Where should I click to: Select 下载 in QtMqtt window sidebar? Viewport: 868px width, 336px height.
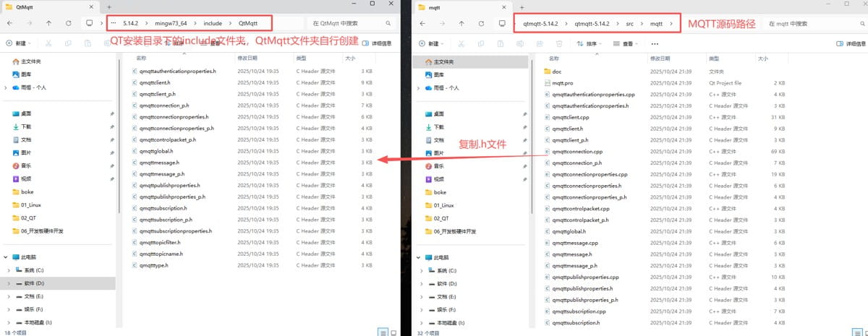[x=21, y=126]
